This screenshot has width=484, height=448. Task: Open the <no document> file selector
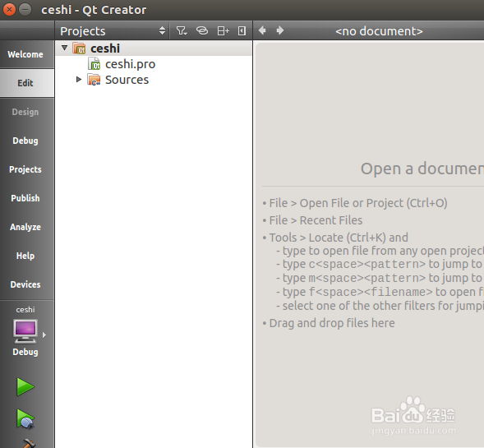click(x=379, y=31)
